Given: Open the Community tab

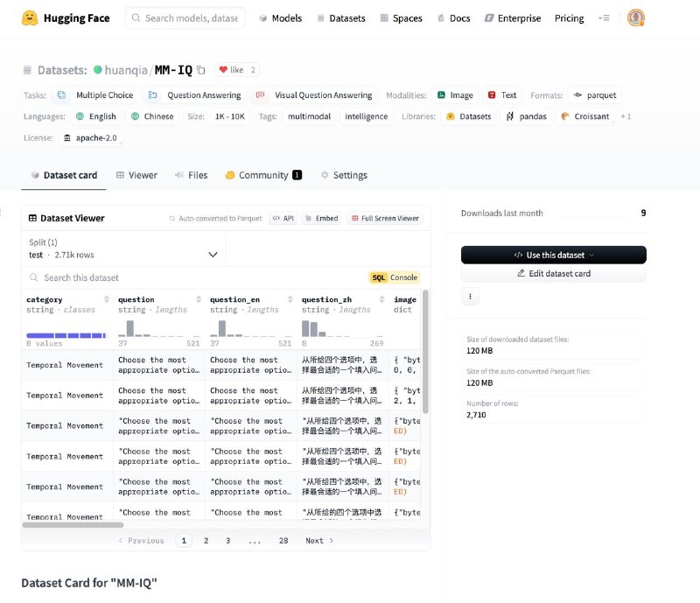Looking at the screenshot, I should pos(263,175).
